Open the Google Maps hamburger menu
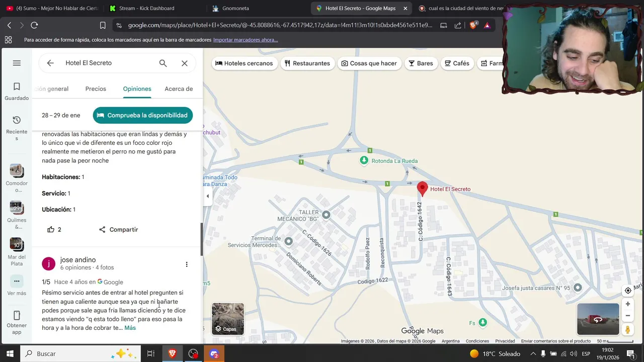Screen dimensions: 644x362 pyautogui.click(x=17, y=63)
